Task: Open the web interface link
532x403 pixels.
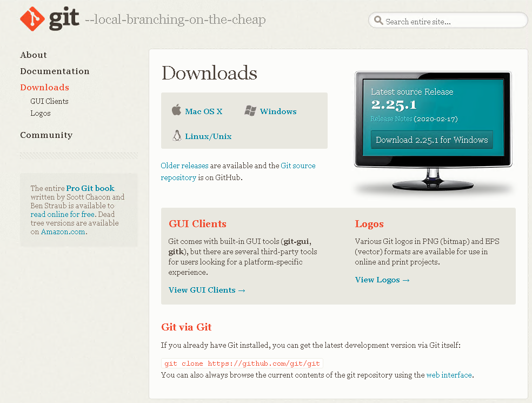Action: [x=449, y=375]
